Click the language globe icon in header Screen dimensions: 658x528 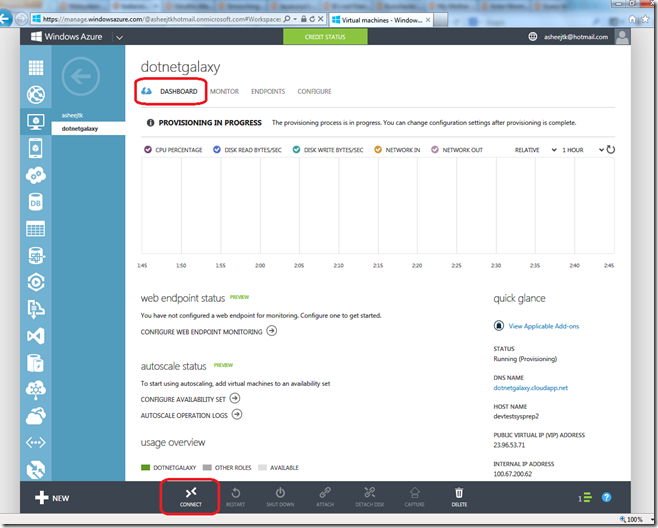(533, 37)
